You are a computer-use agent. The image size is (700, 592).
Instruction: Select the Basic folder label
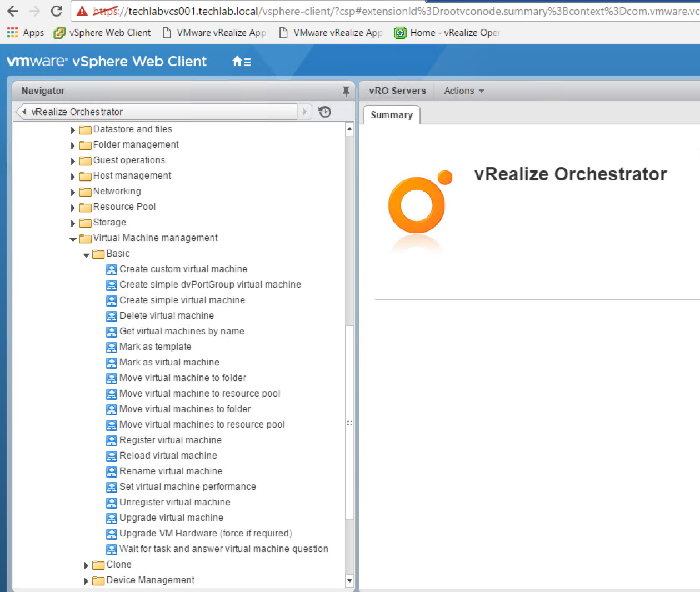[118, 253]
